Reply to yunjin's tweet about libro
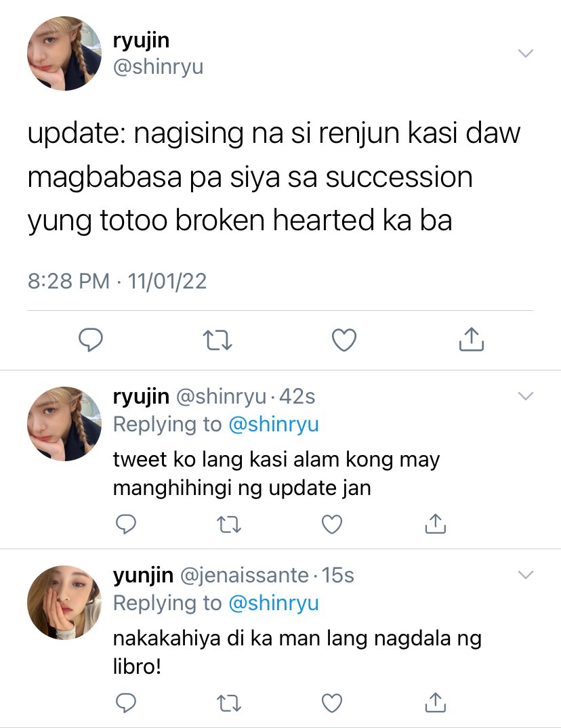This screenshot has height=728, width=561. coord(125,703)
